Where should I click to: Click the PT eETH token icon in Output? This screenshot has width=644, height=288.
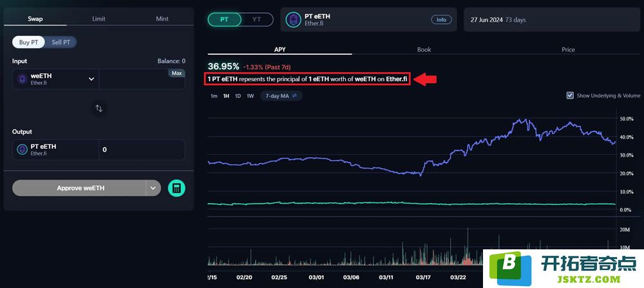tap(22, 149)
